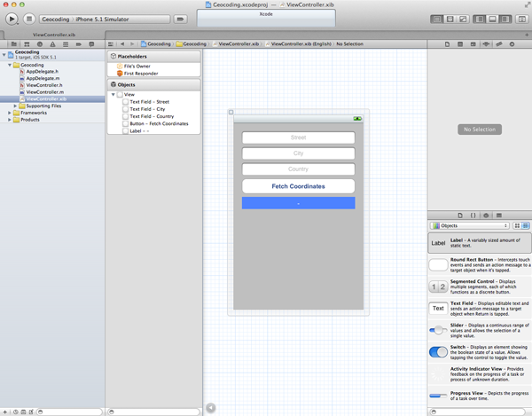Open AppDelegate.m file
This screenshot has height=416, width=532.
point(43,78)
